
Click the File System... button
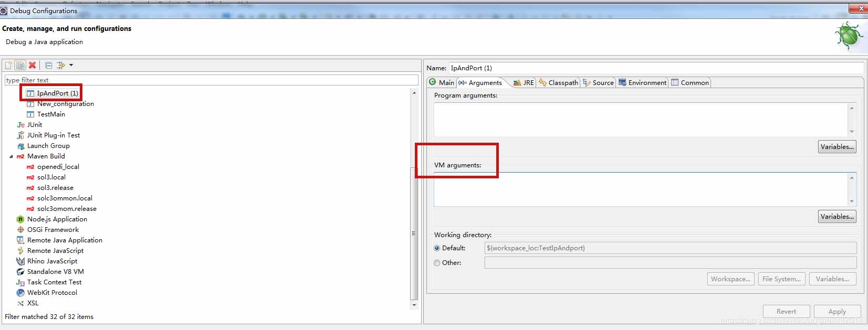(x=781, y=279)
